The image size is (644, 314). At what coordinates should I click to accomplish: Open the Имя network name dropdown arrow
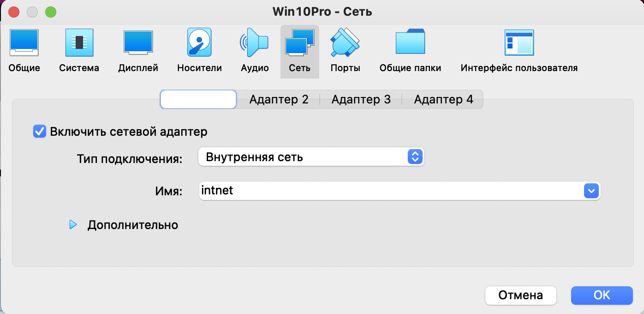pos(591,190)
